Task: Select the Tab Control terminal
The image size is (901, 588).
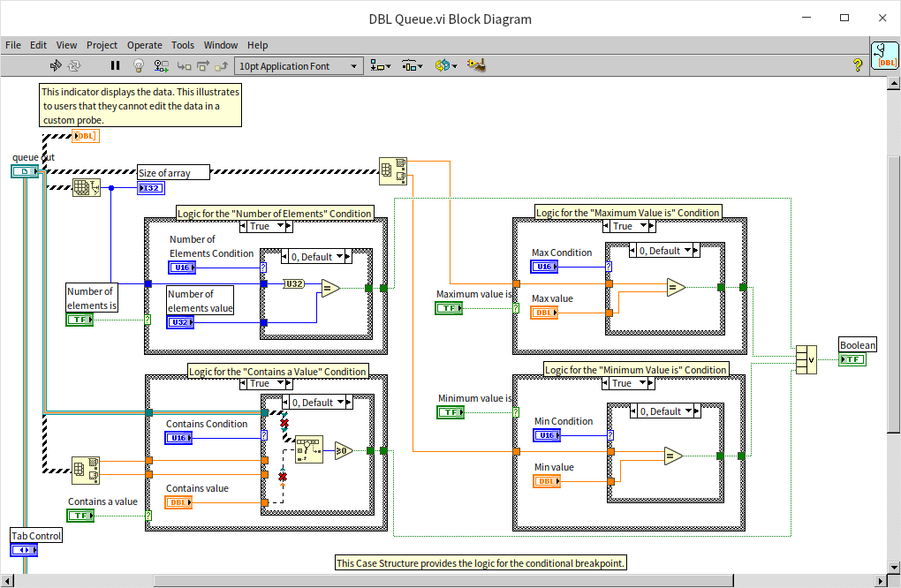Action: (24, 550)
